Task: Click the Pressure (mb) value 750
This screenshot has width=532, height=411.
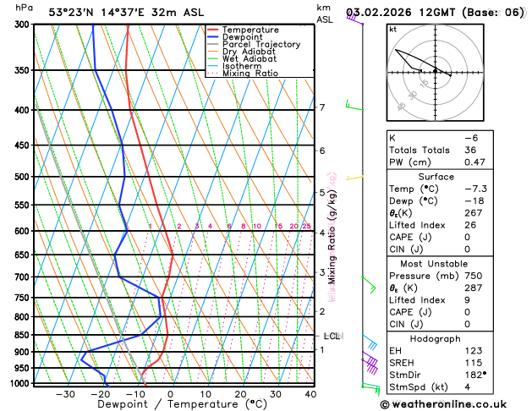Action: pos(474,276)
